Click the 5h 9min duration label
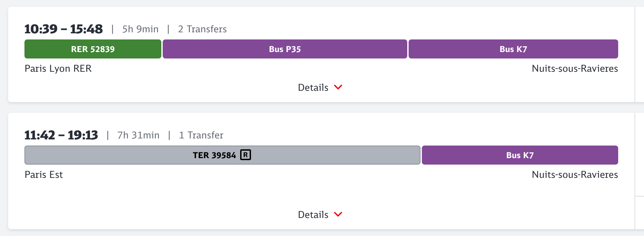 point(140,29)
